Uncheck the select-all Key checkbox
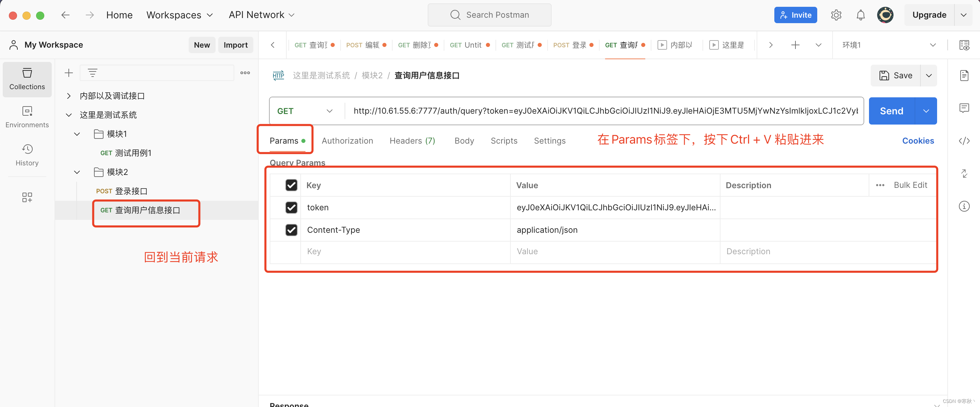 pos(291,185)
